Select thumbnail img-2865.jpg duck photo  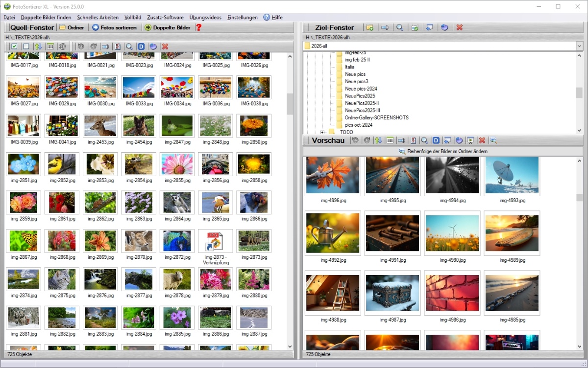[x=216, y=202]
